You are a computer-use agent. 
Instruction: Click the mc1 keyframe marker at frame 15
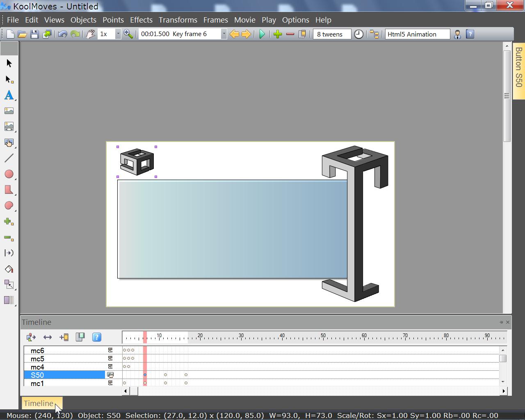click(186, 383)
